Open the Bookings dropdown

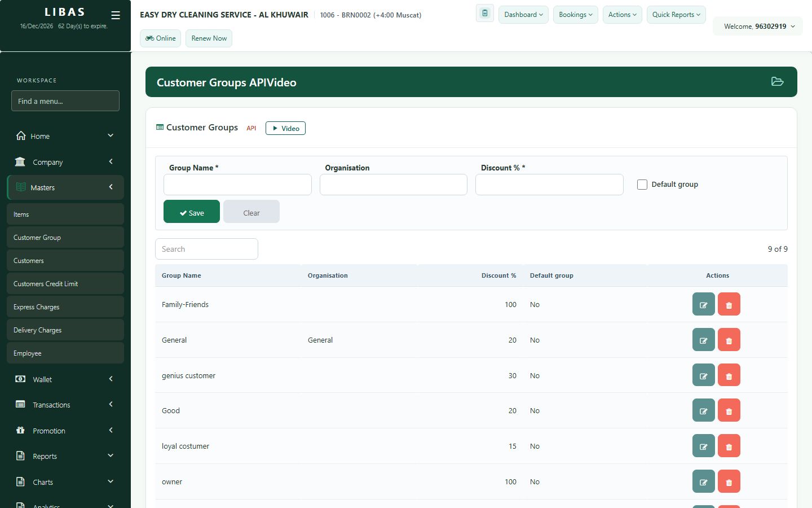click(x=576, y=15)
